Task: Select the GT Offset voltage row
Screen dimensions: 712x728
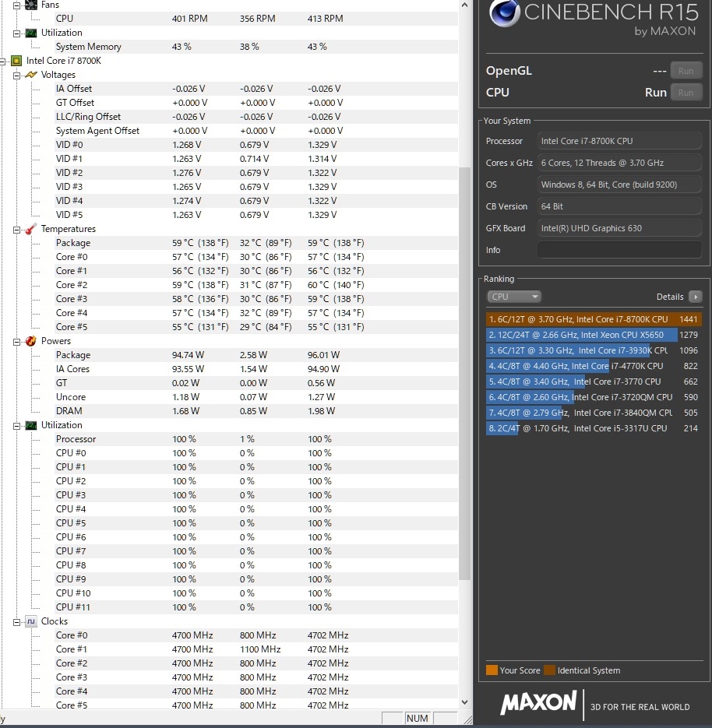Action: [256, 103]
